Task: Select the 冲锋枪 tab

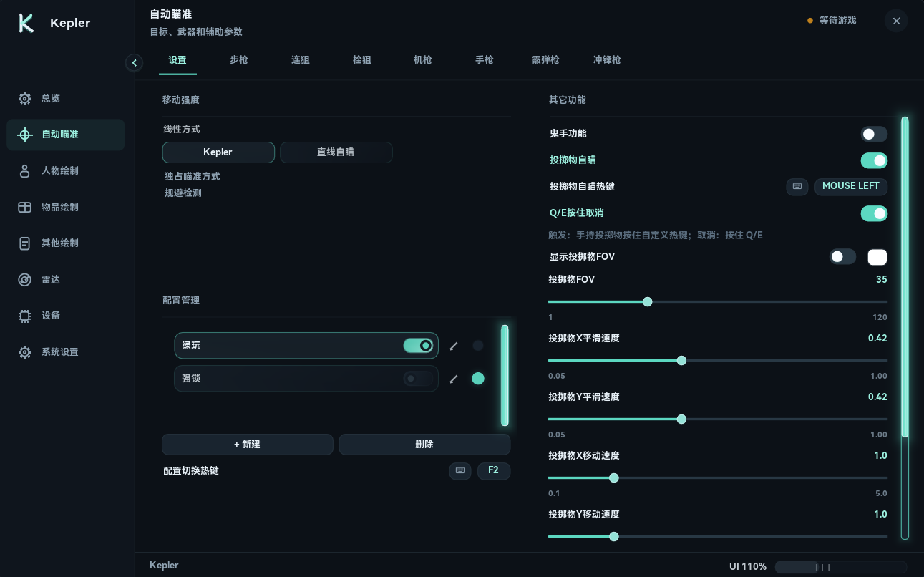Action: (608, 60)
